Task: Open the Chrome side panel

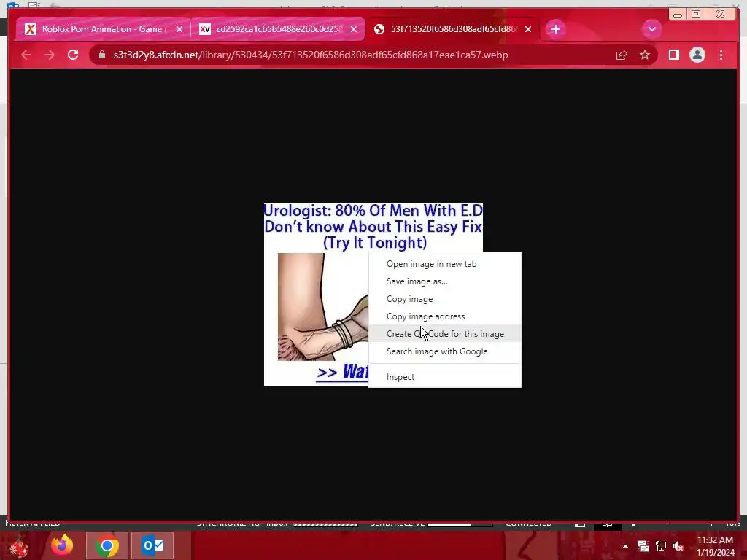Action: coord(673,55)
